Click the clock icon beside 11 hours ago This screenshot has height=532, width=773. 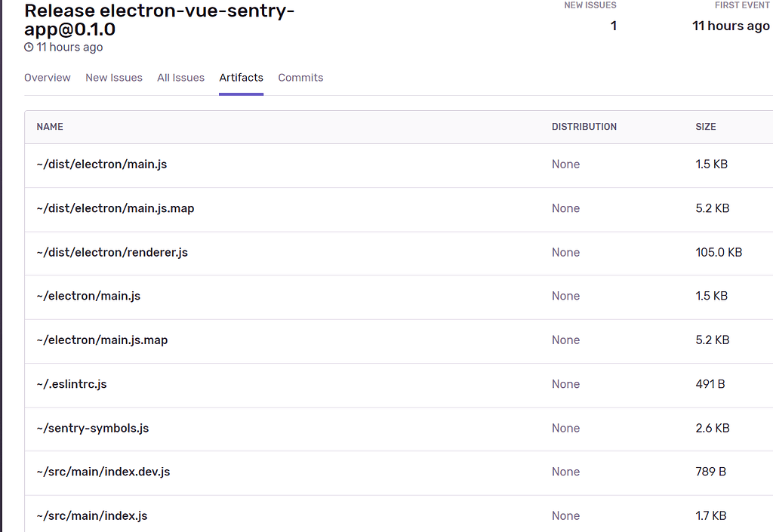29,48
